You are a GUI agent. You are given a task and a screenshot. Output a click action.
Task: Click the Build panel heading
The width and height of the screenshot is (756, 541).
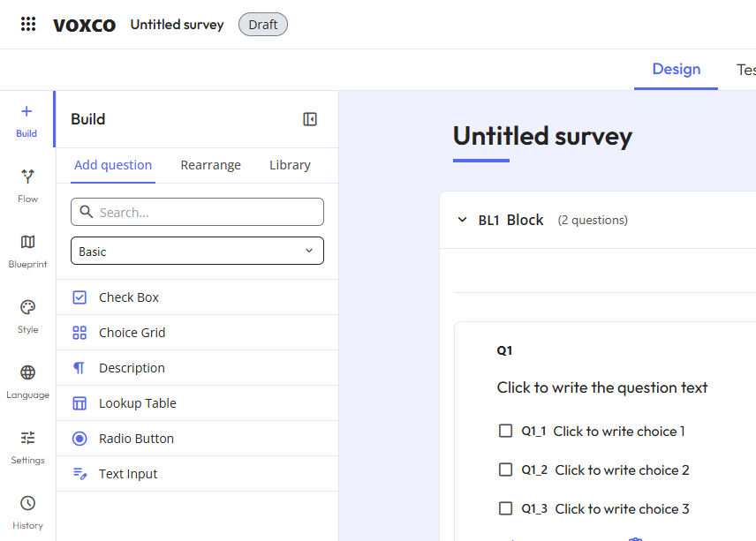tap(87, 119)
